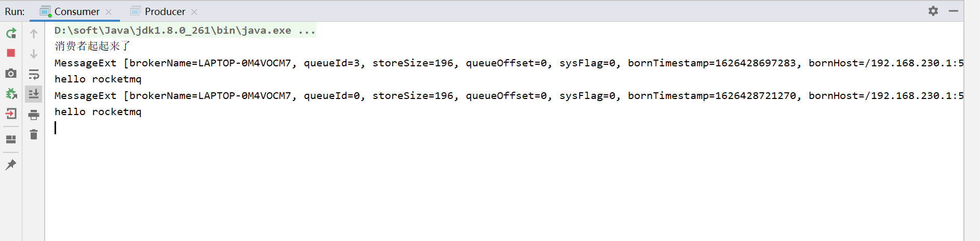Close the Producer tab
Viewport: 980px width, 241px height.
194,12
